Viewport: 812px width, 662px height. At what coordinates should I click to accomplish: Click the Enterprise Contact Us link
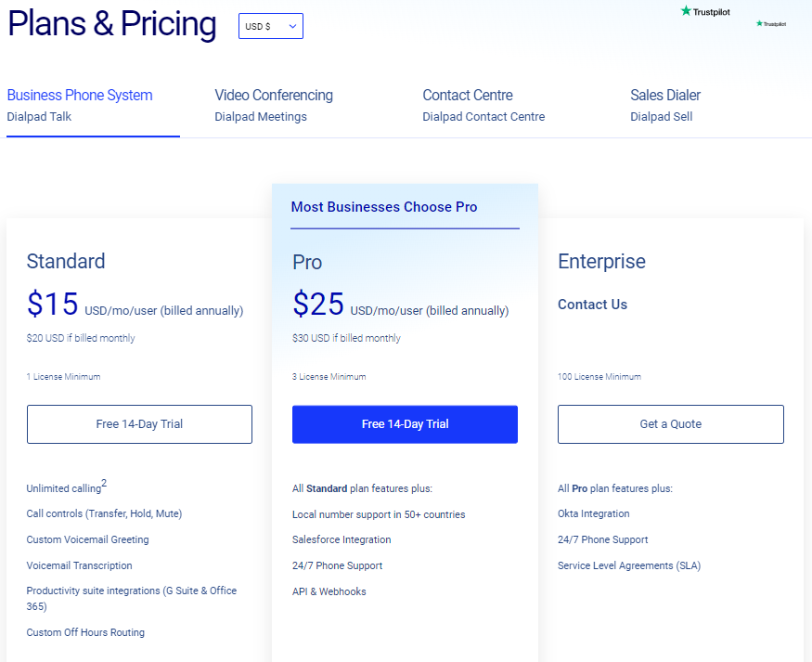tap(592, 305)
